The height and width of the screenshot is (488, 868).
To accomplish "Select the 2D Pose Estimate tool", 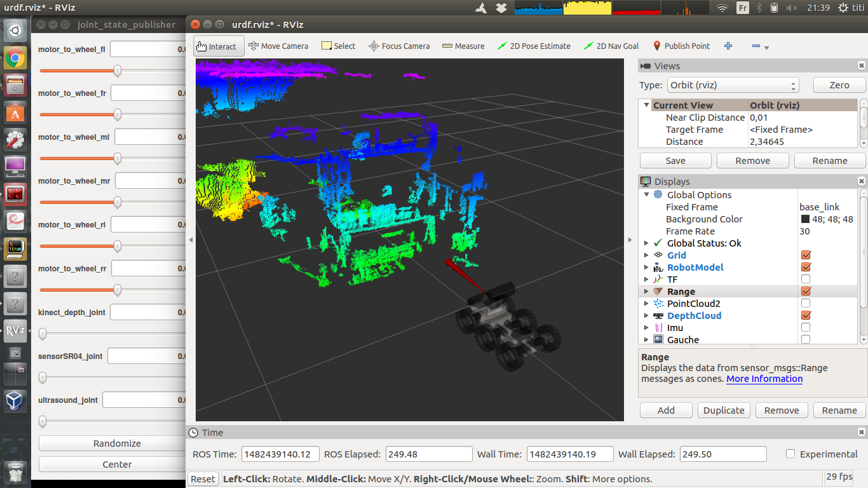I will [x=534, y=46].
